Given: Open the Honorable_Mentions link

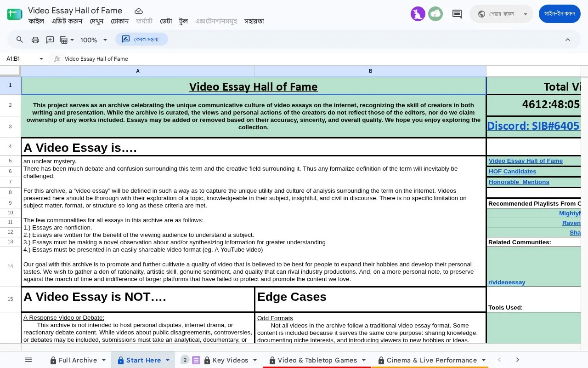Looking at the screenshot, I should 519,182.
